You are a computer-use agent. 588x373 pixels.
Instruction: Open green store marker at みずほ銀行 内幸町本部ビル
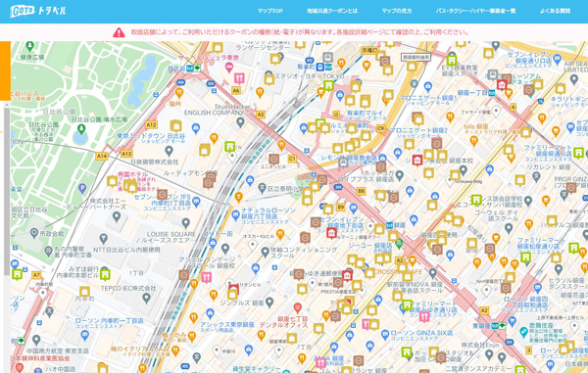(x=105, y=275)
